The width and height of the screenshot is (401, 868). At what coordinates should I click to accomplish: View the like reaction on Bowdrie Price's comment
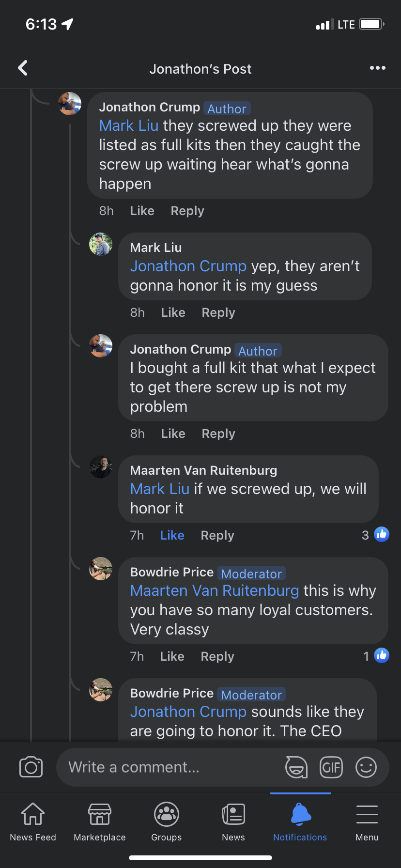[376, 656]
